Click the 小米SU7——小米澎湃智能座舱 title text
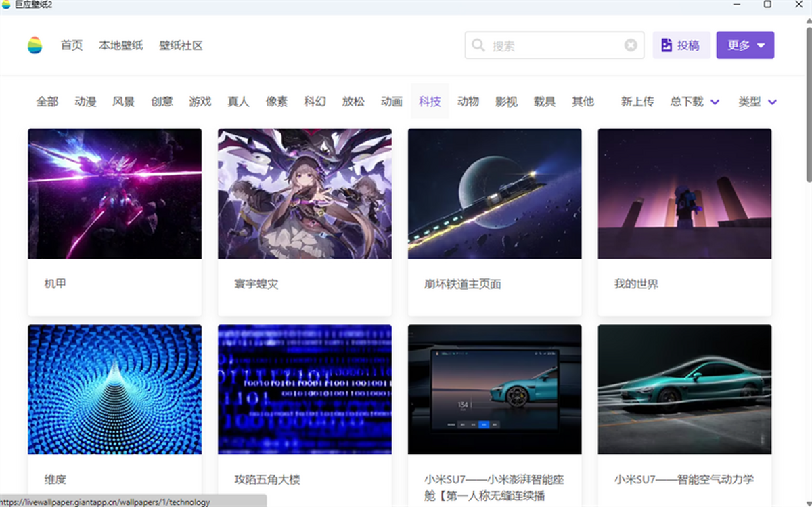 click(494, 487)
